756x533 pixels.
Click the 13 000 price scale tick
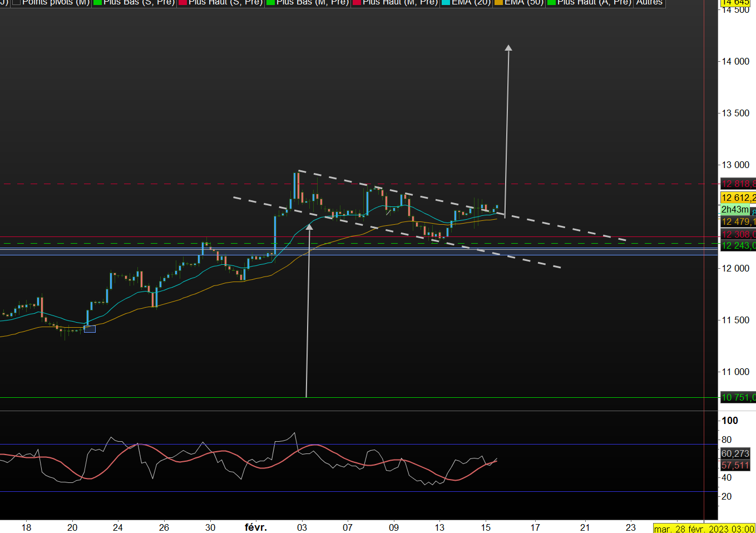click(735, 165)
